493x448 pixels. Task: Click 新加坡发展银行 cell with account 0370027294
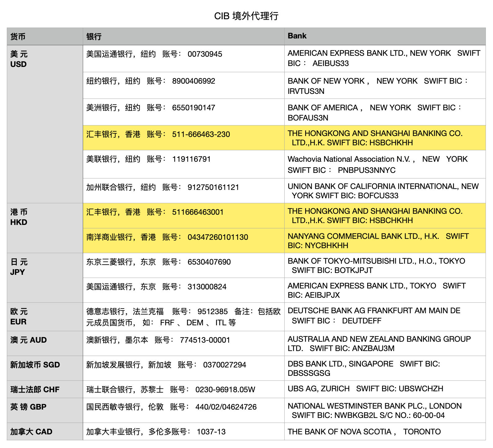pyautogui.click(x=184, y=368)
